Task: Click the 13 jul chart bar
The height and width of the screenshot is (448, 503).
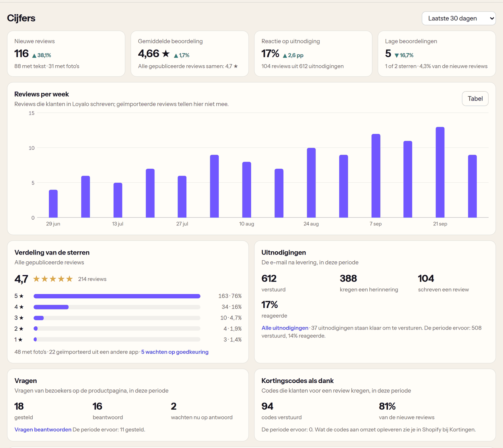Action: pyautogui.click(x=118, y=200)
